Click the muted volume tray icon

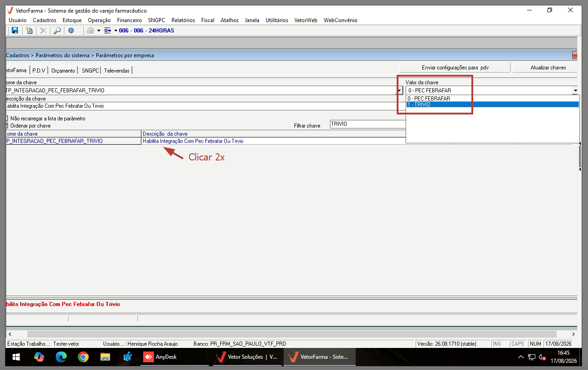tap(543, 357)
